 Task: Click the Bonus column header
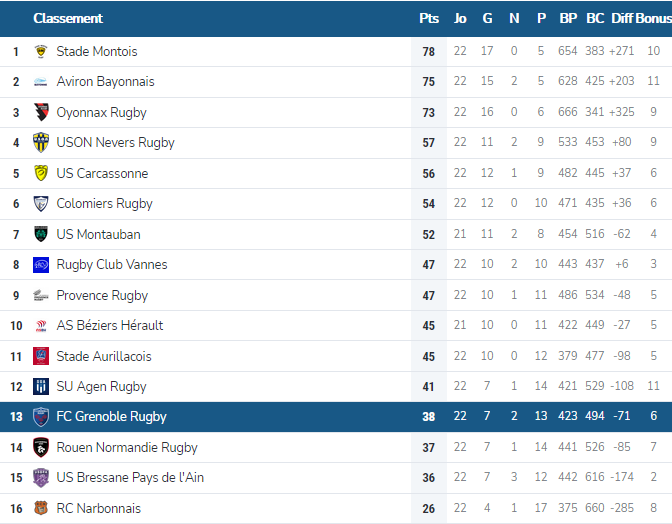point(654,18)
